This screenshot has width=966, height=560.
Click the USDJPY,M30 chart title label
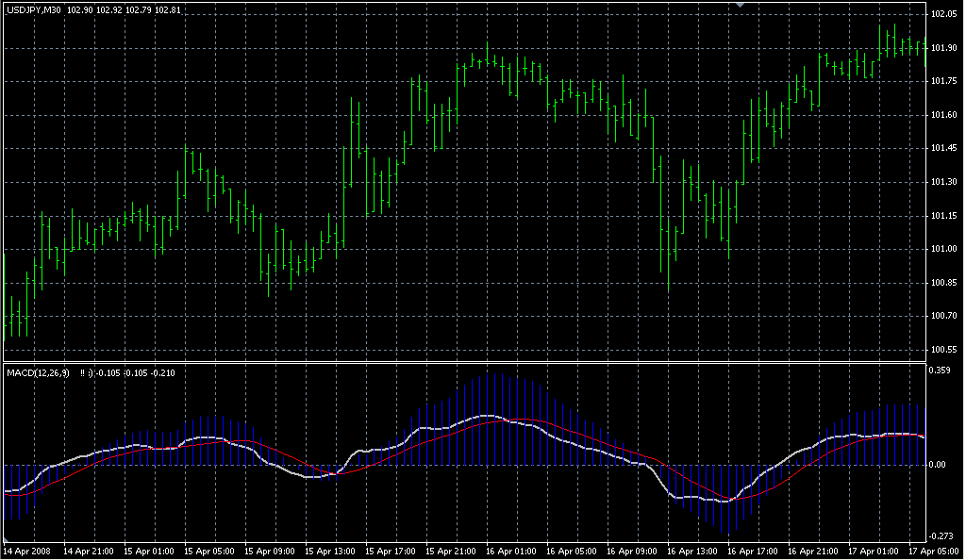point(33,9)
